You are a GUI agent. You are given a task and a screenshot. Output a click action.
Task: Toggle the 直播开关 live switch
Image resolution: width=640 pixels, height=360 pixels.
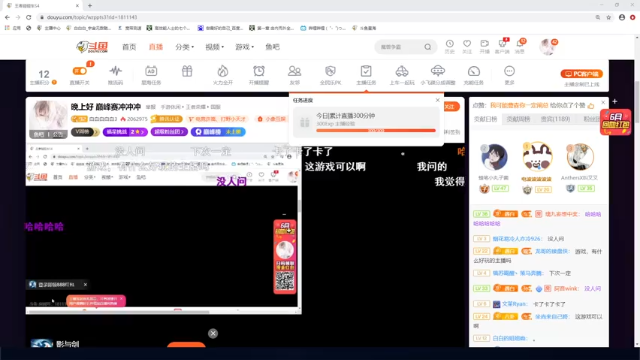(x=80, y=71)
